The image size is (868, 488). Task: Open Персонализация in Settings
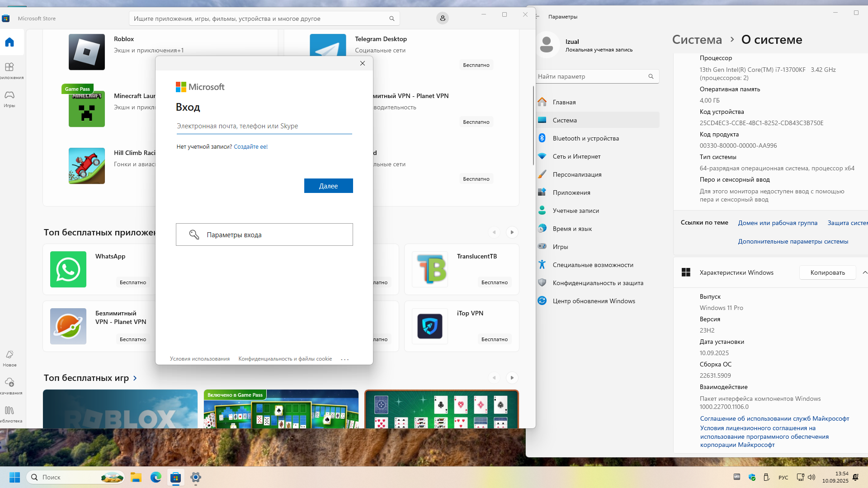597,174
